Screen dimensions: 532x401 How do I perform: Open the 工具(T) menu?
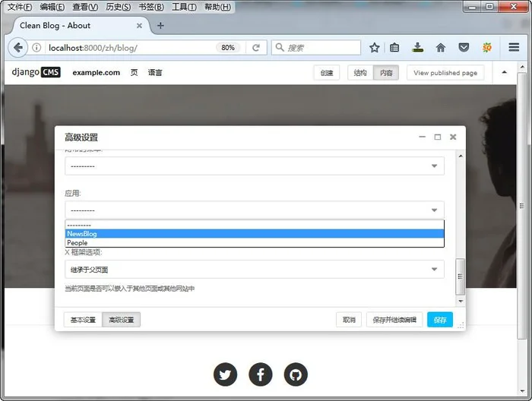(x=184, y=7)
